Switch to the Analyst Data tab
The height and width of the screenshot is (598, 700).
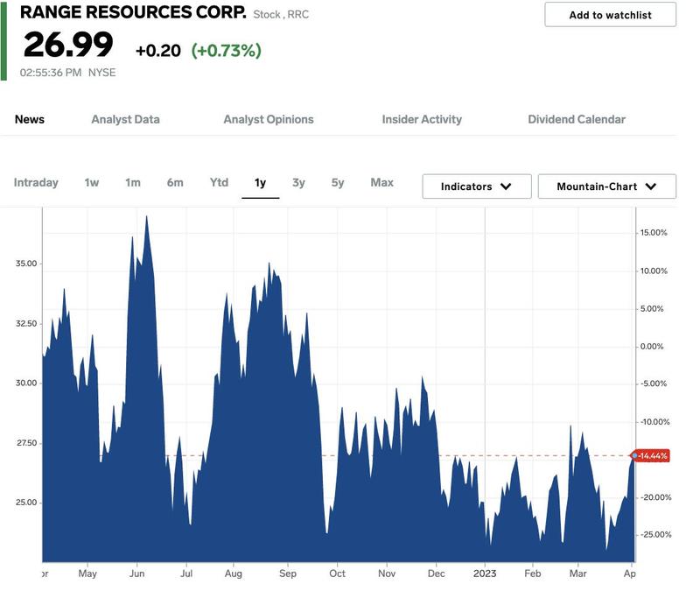(x=125, y=119)
